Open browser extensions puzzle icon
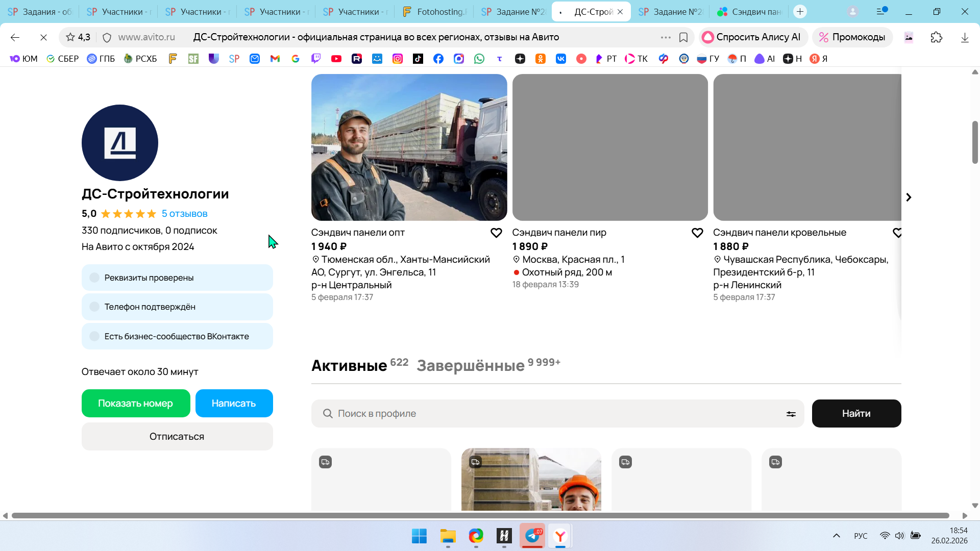 (x=937, y=37)
